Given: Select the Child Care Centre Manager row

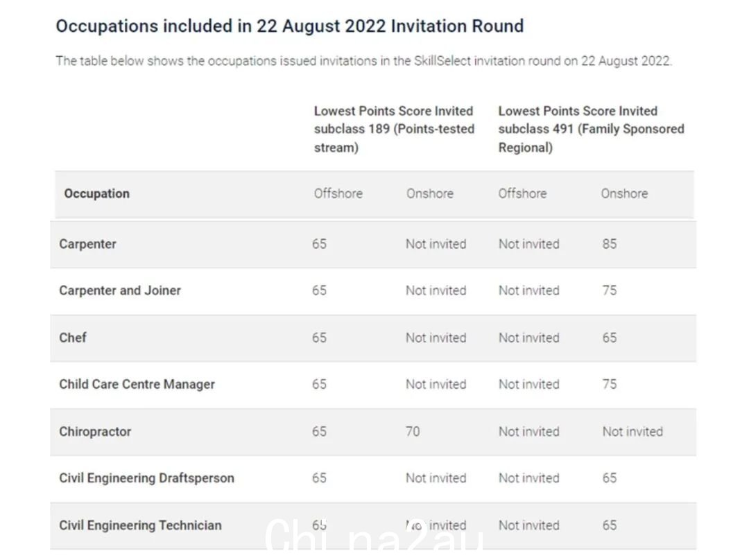Looking at the screenshot, I should (x=373, y=385).
